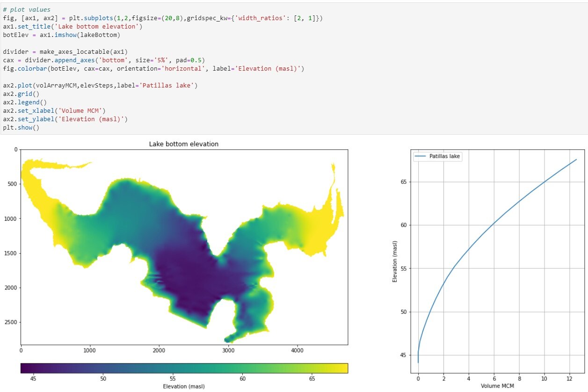
Task: Click the plt.subplots code line
Action: pyautogui.click(x=163, y=18)
